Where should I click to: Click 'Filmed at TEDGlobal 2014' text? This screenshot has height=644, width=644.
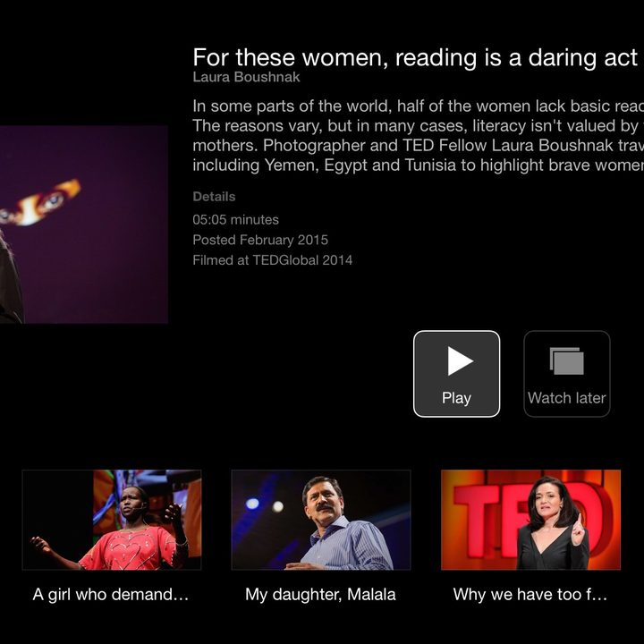273,260
